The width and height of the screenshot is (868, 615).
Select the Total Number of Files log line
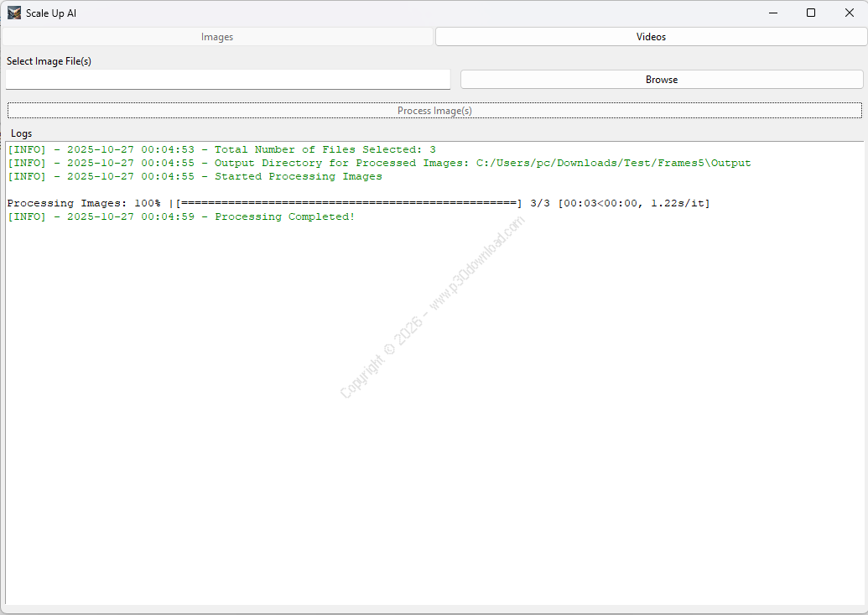tap(221, 149)
